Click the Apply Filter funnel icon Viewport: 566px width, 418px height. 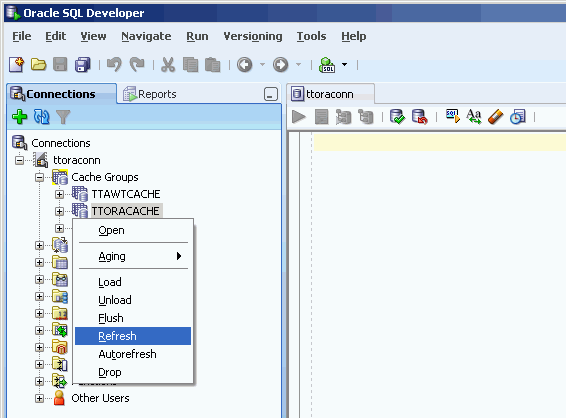(x=63, y=117)
